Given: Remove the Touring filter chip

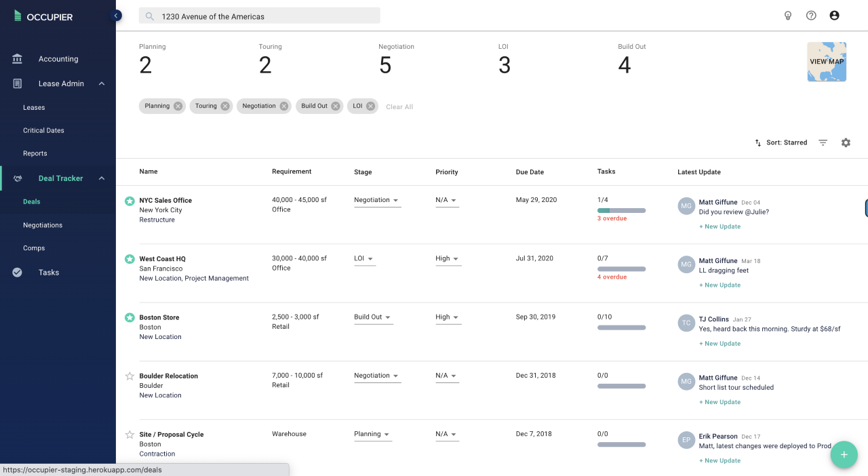Looking at the screenshot, I should (x=225, y=106).
